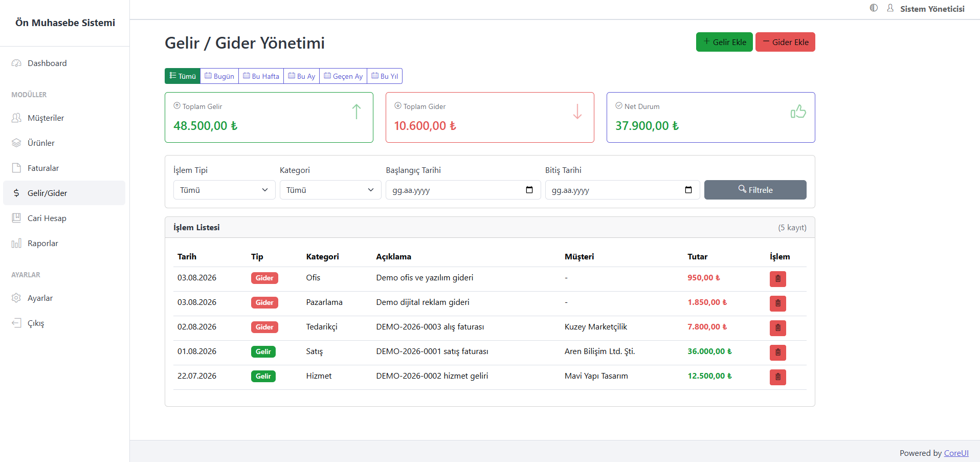The image size is (980, 462).
Task: Delete the Mavi Yapı Tasarım transaction
Action: (777, 377)
